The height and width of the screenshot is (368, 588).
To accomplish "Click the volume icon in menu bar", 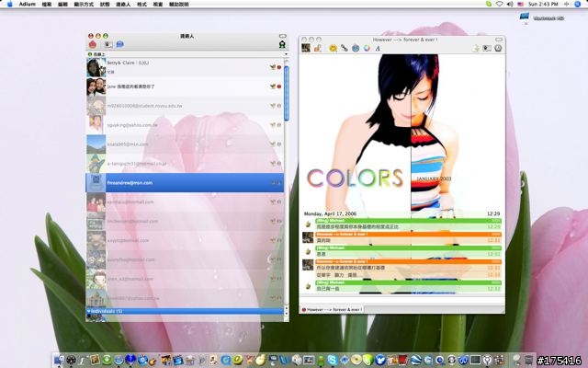I will tap(510, 4).
